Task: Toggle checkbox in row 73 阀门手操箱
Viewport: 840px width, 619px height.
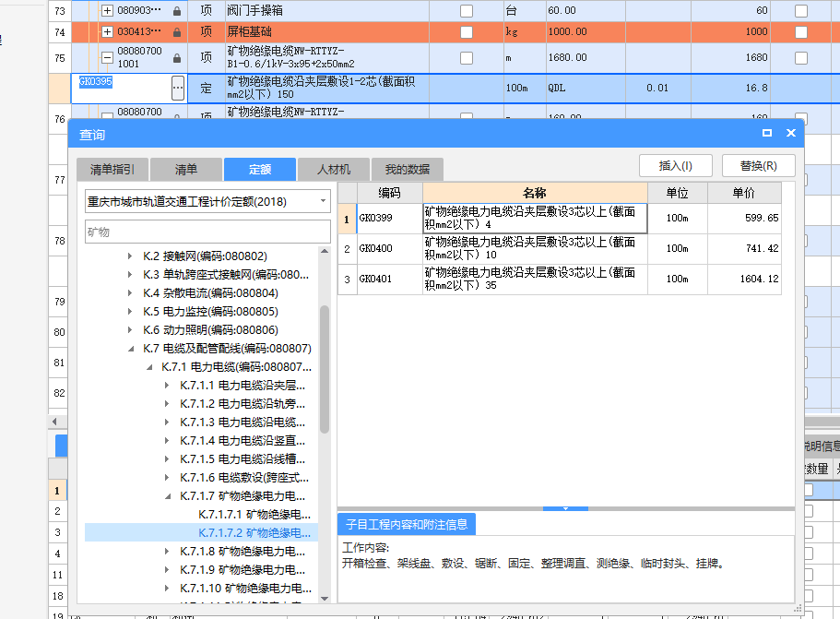Action: (x=467, y=11)
